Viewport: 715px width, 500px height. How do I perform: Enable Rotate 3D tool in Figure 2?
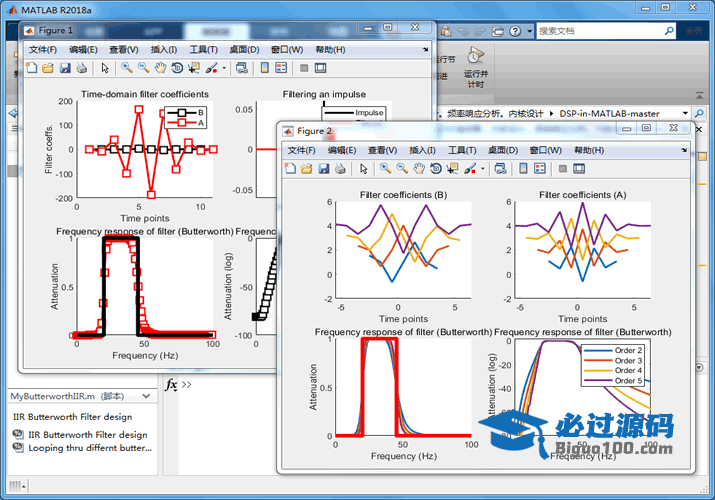(435, 169)
